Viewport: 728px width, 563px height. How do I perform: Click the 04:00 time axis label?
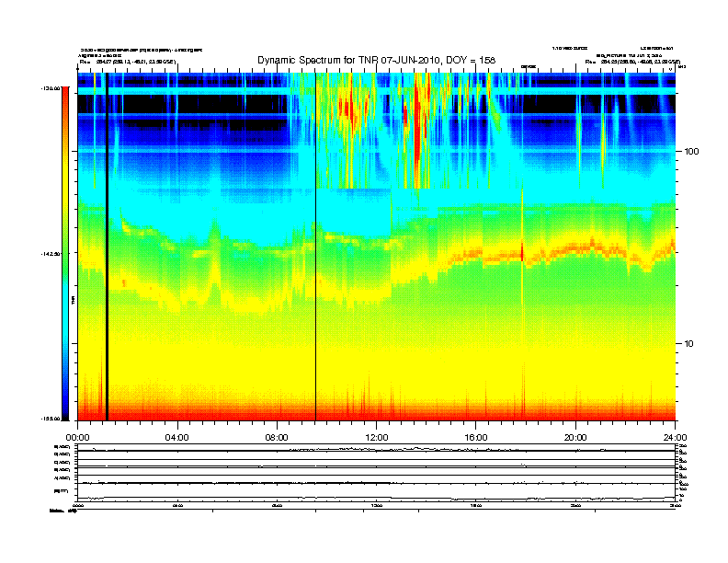(177, 438)
